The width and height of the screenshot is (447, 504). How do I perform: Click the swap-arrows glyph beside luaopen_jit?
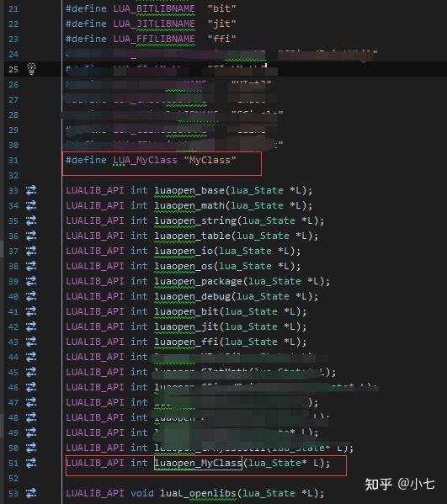tap(31, 326)
